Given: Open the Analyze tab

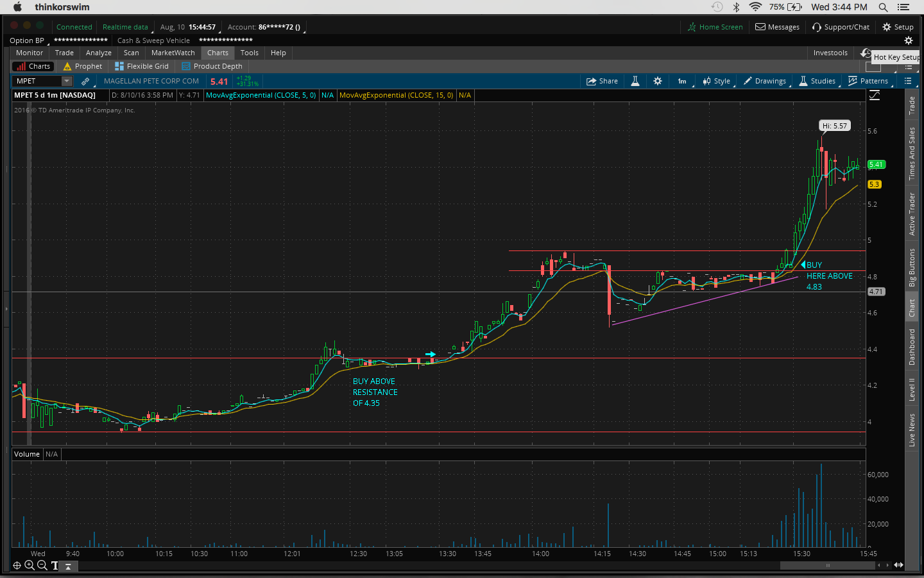Looking at the screenshot, I should click(x=98, y=53).
